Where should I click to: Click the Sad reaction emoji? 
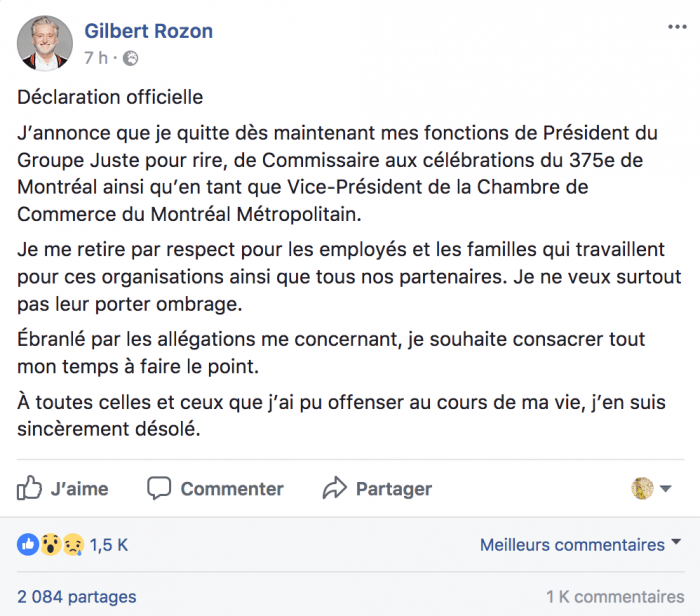click(72, 545)
